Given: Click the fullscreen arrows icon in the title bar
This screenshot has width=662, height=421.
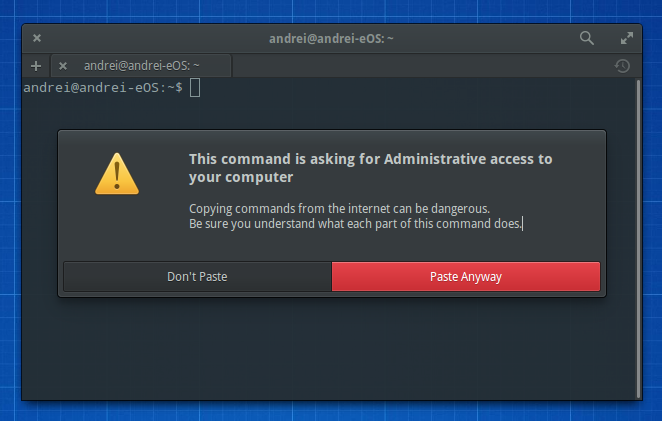Looking at the screenshot, I should coord(627,38).
